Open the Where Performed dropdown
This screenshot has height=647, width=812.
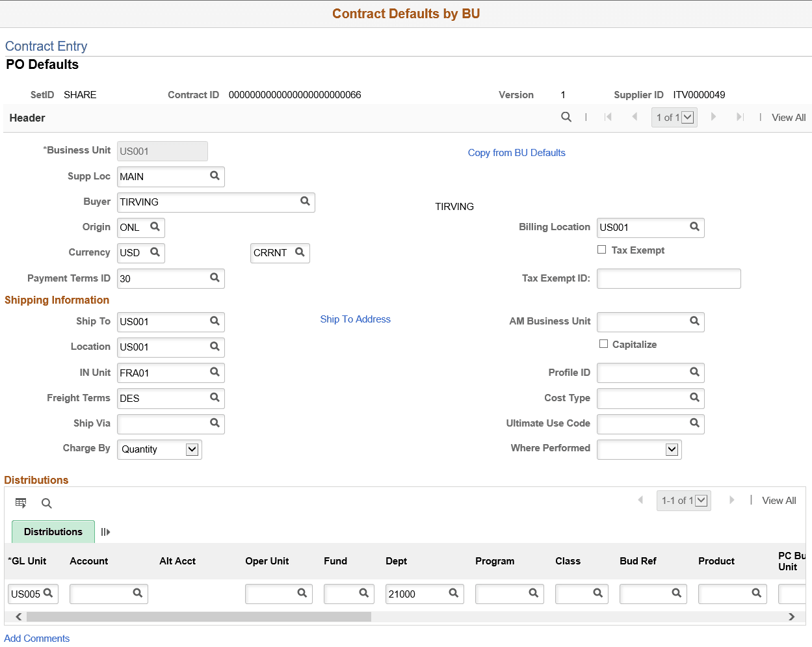click(x=673, y=449)
